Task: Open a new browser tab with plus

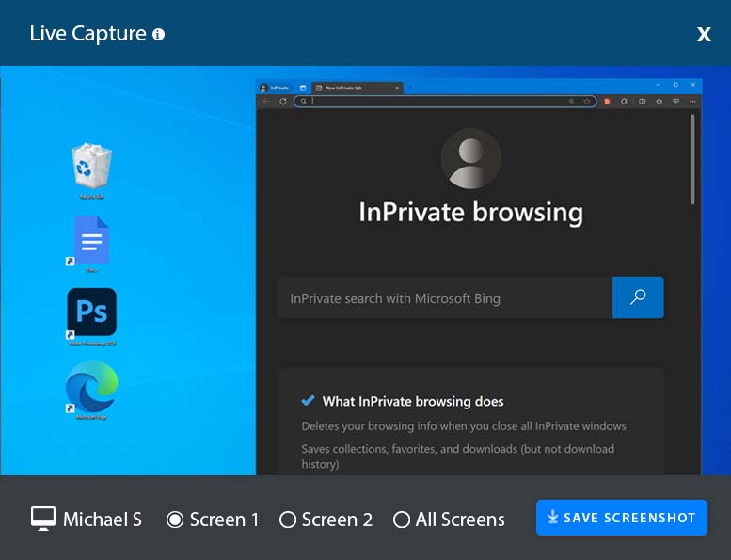Action: [409, 88]
